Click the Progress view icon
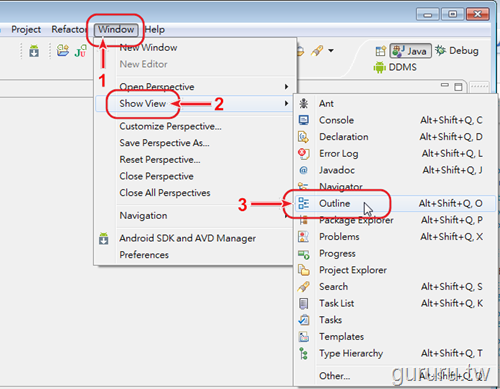Screen dimensions: 500x389 point(304,255)
